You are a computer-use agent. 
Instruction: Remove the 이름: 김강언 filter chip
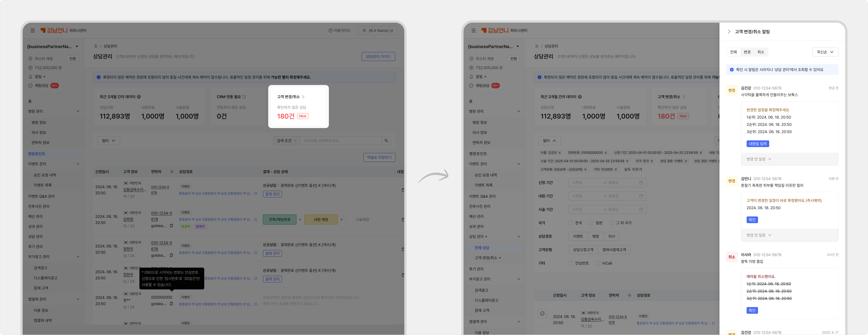tap(560, 153)
